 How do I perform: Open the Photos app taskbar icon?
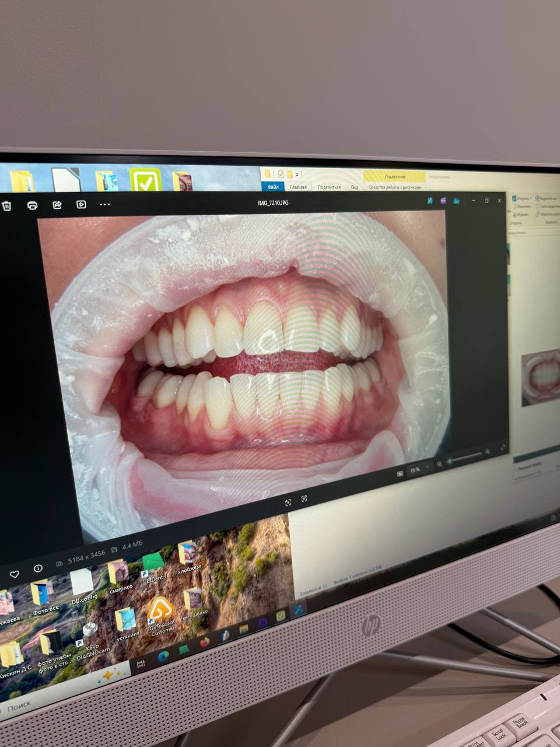click(298, 610)
